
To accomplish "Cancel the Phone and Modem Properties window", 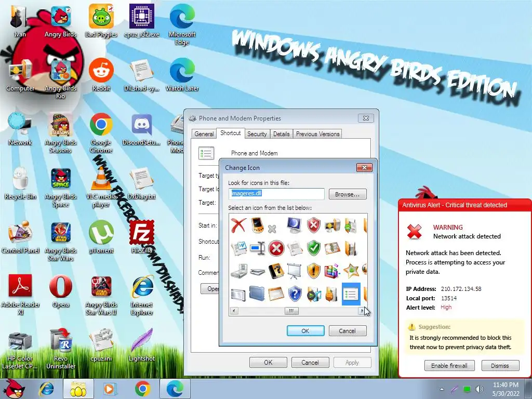I will pos(310,362).
